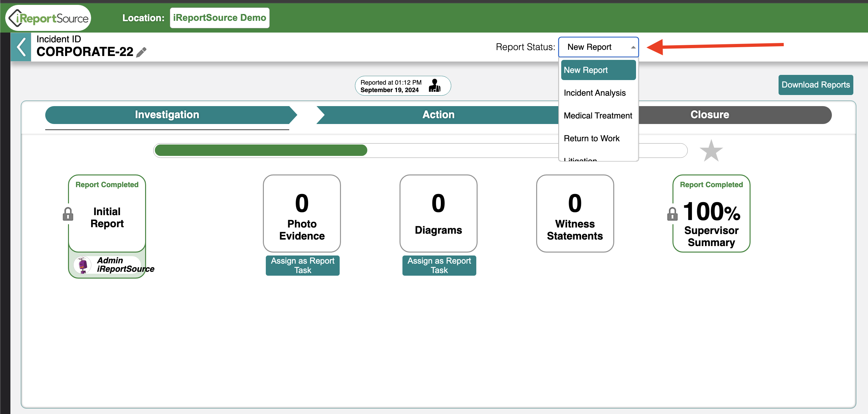The image size is (868, 414).
Task: Switch to the Closure stage tab
Action: (735, 115)
